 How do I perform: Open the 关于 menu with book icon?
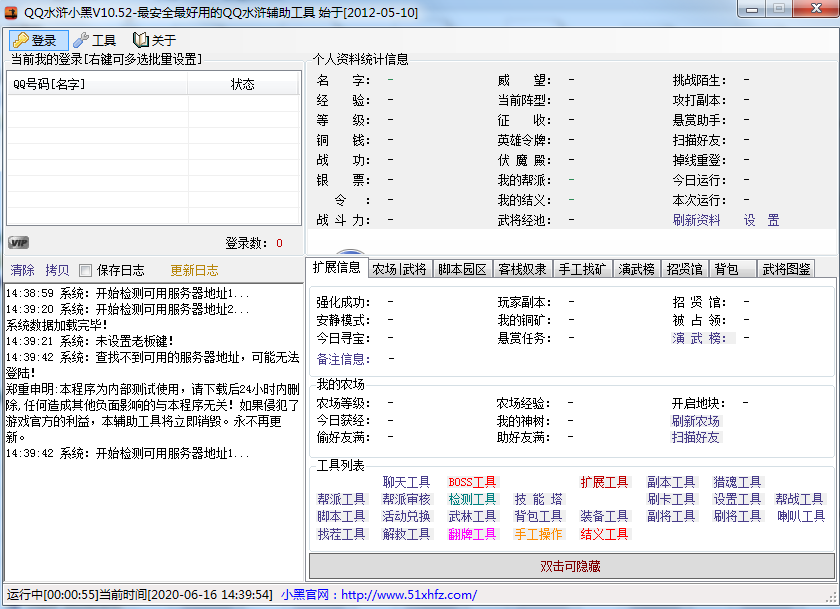pos(155,41)
